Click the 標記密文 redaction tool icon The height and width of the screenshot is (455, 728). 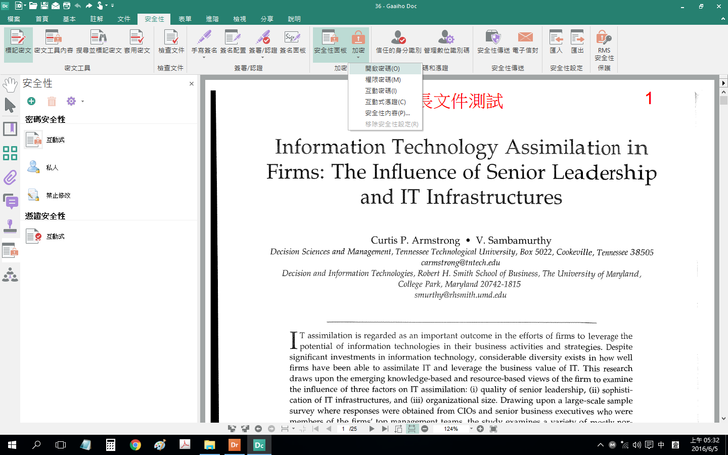[x=18, y=42]
